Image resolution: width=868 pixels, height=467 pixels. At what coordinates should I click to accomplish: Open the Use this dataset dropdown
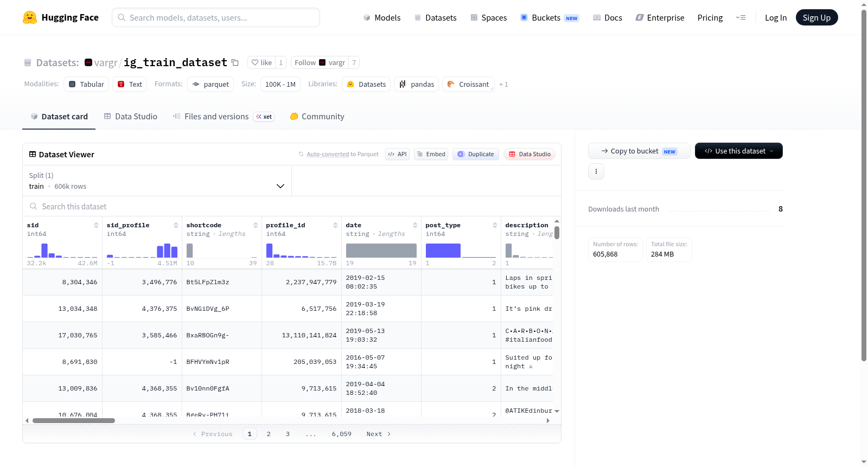point(738,151)
